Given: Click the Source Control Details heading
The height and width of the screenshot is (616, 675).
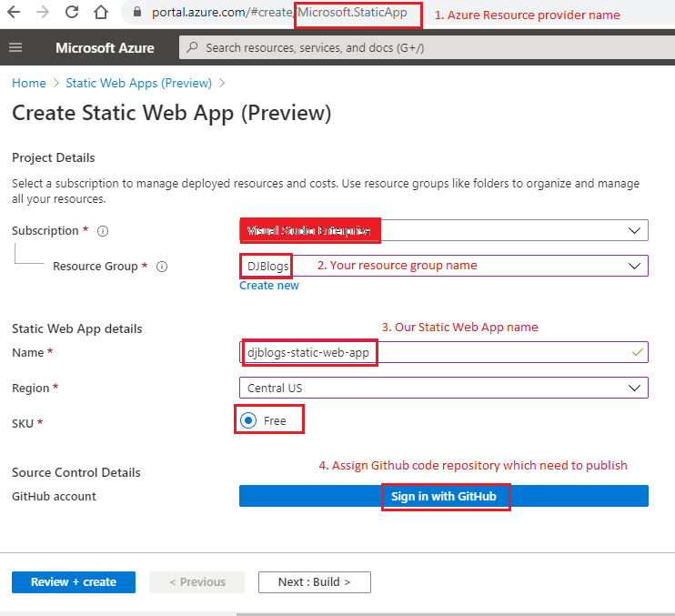Looking at the screenshot, I should coord(76,472).
